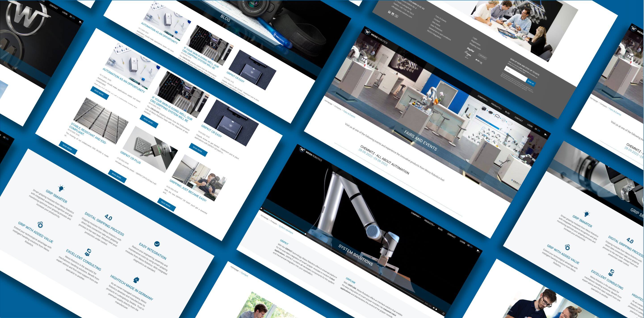Switch to DE language on System Solutions page
The width and height of the screenshot is (644, 318).
[468, 245]
